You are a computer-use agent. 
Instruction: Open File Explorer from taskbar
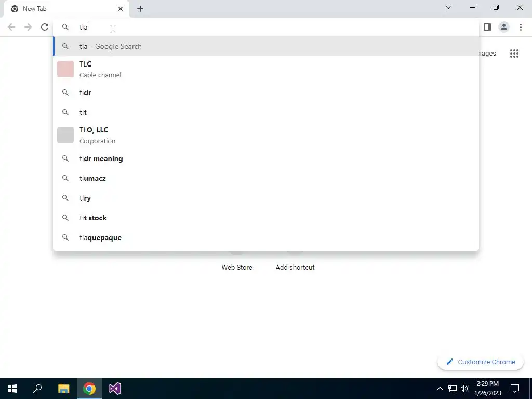pos(63,389)
